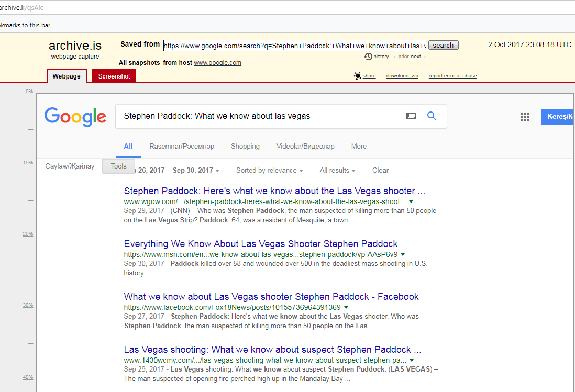Click the blue magnifier search icon

coord(432,116)
